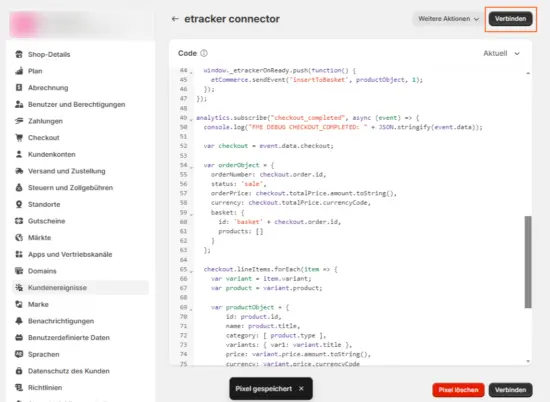Collapse code fold at line 69

[191, 309]
